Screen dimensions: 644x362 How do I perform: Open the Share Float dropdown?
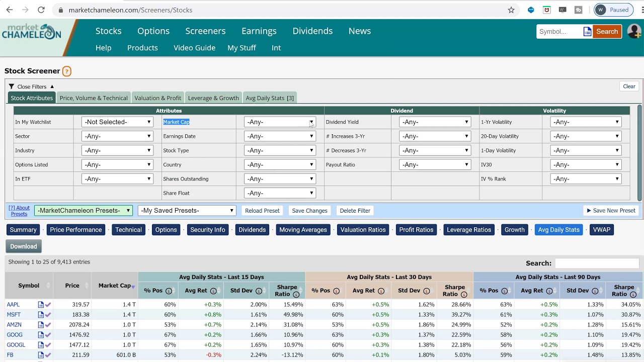[280, 193]
